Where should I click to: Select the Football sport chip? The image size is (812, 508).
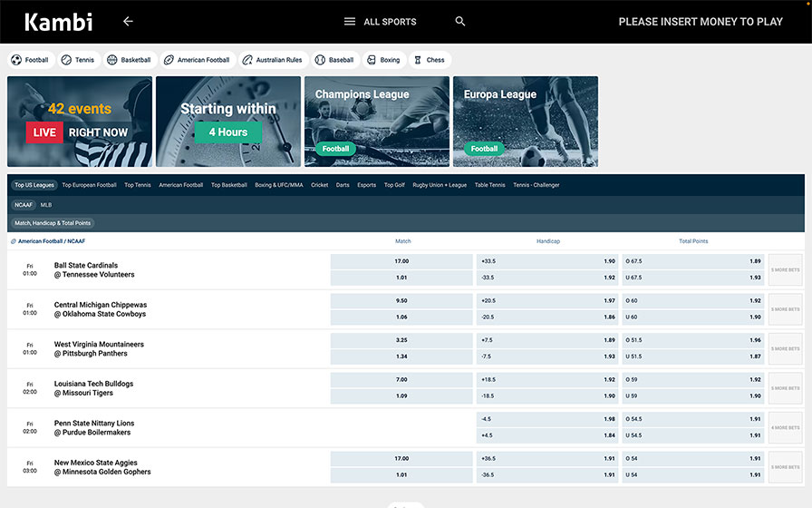tap(30, 60)
